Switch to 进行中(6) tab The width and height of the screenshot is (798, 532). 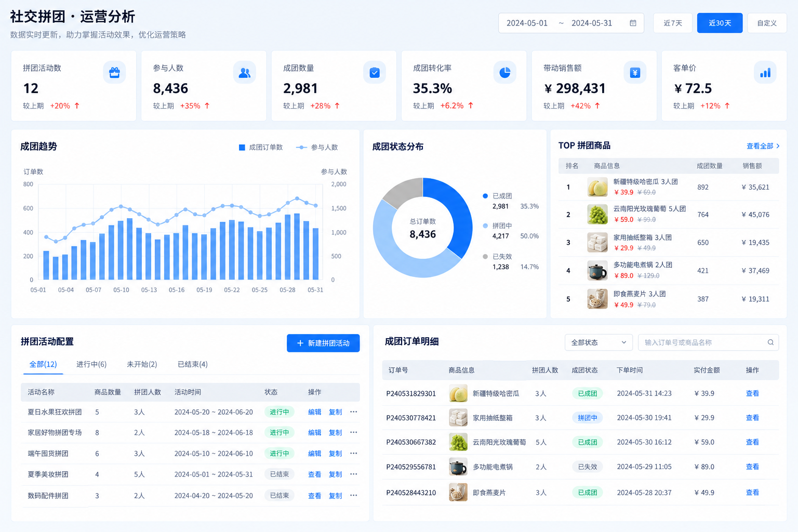click(91, 365)
